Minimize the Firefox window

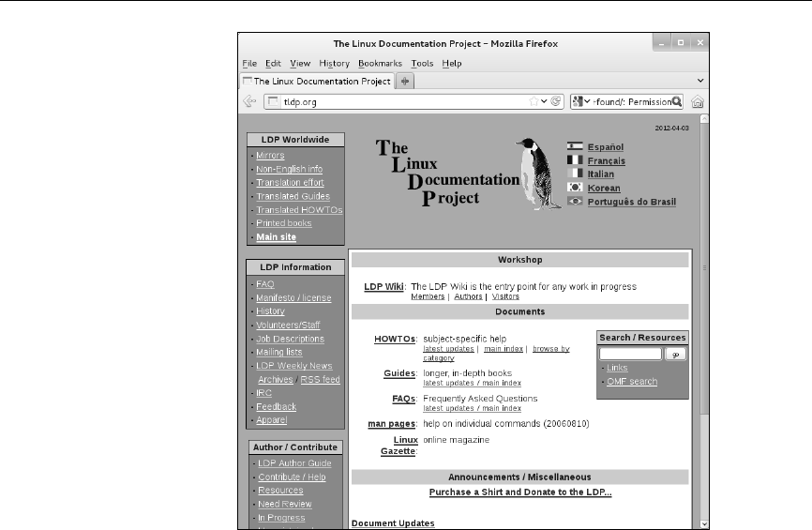[x=661, y=42]
